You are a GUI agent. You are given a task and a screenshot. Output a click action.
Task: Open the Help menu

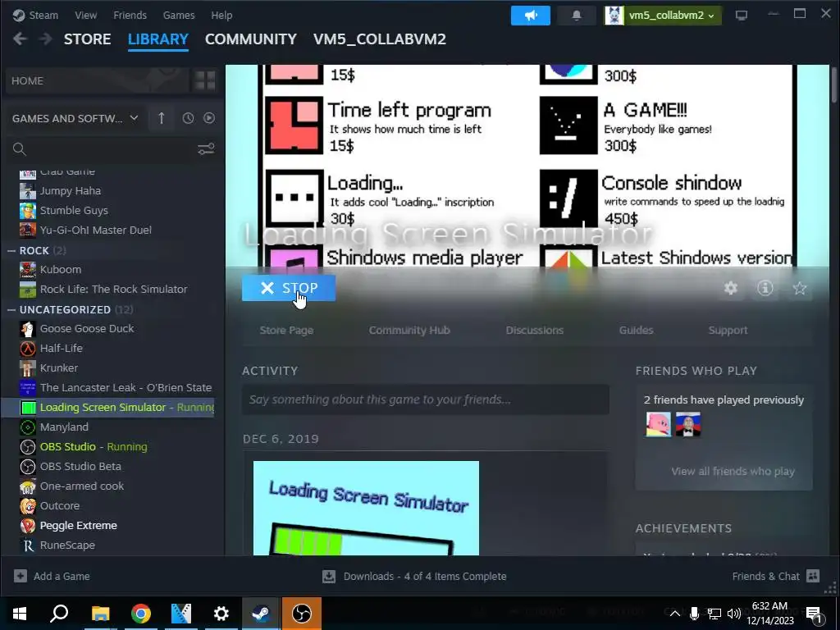point(221,15)
